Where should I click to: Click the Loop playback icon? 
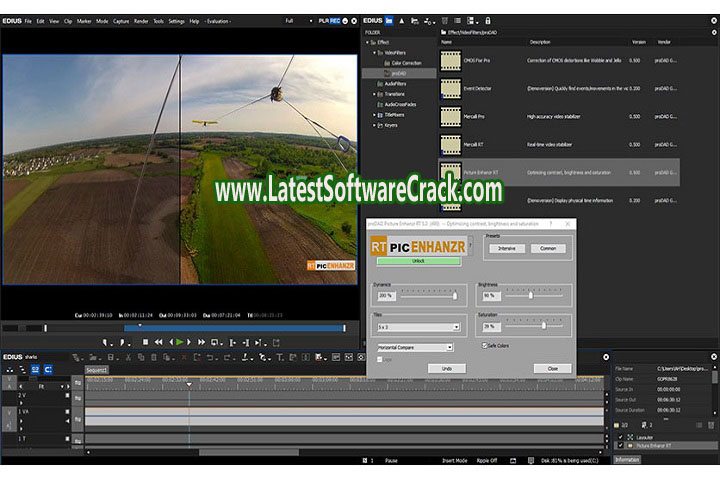pos(215,343)
